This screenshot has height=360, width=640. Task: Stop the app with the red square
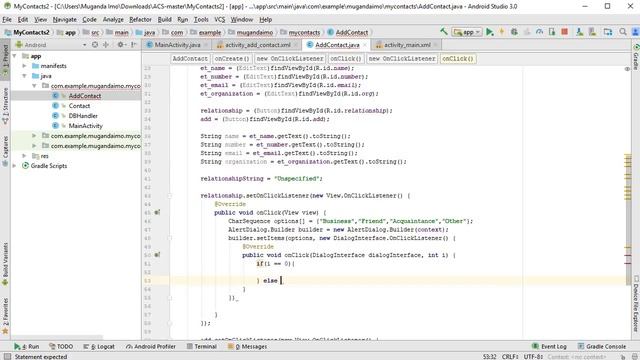564,32
